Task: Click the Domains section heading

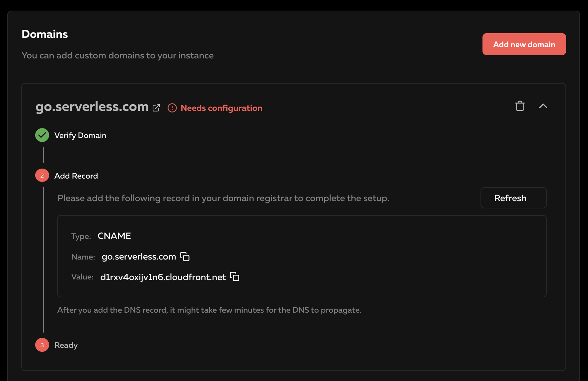Action: click(45, 34)
